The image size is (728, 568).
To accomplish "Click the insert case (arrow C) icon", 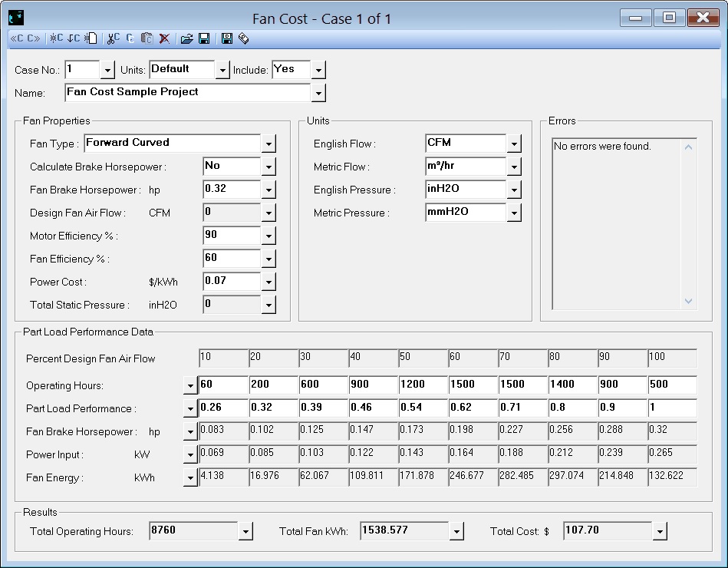I will coord(74,38).
